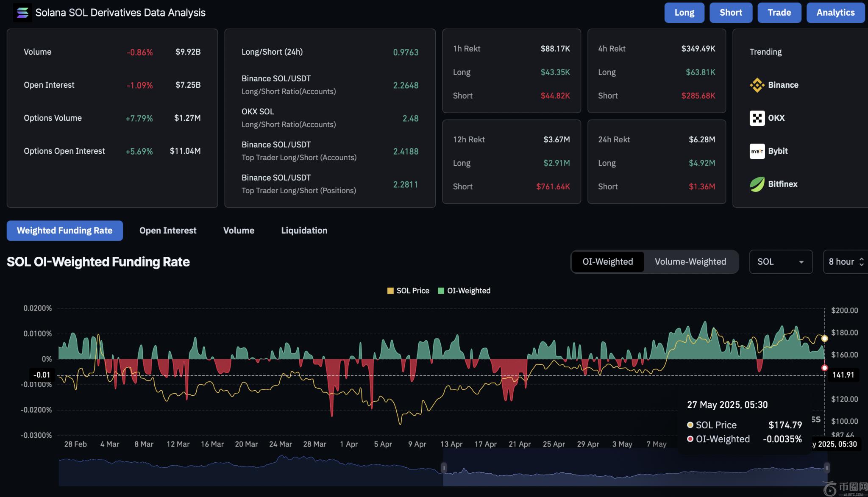Screen dimensions: 868x497
Task: Click the Solana logo icon
Action: point(22,13)
